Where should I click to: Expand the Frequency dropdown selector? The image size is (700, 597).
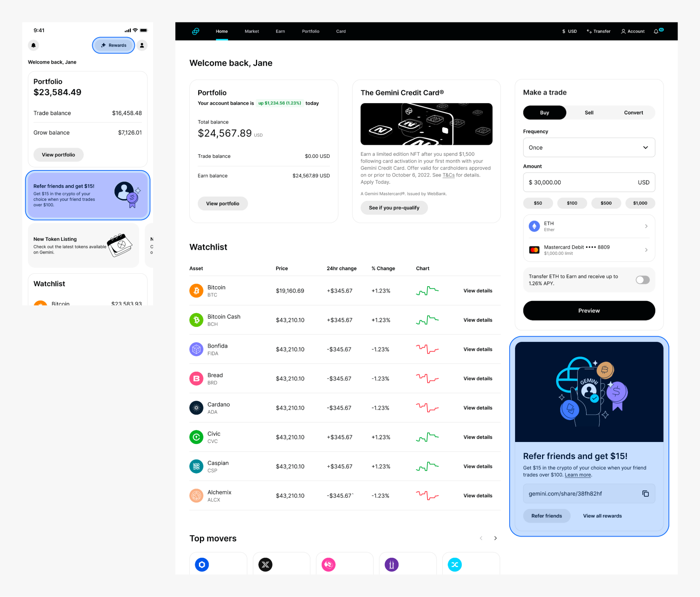[x=588, y=147]
